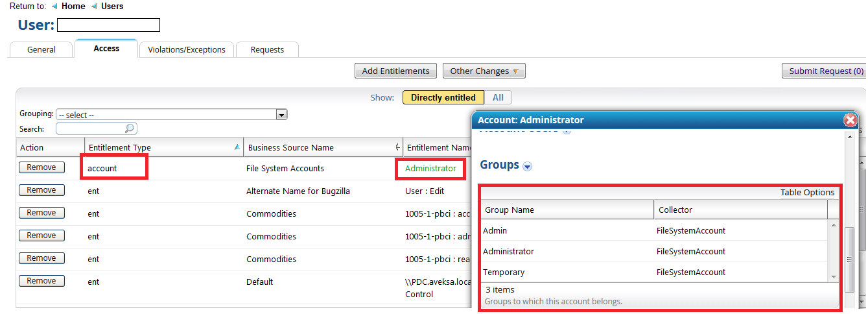Viewport: 868px width, 314px height.
Task: Switch to the General tab
Action: [41, 49]
